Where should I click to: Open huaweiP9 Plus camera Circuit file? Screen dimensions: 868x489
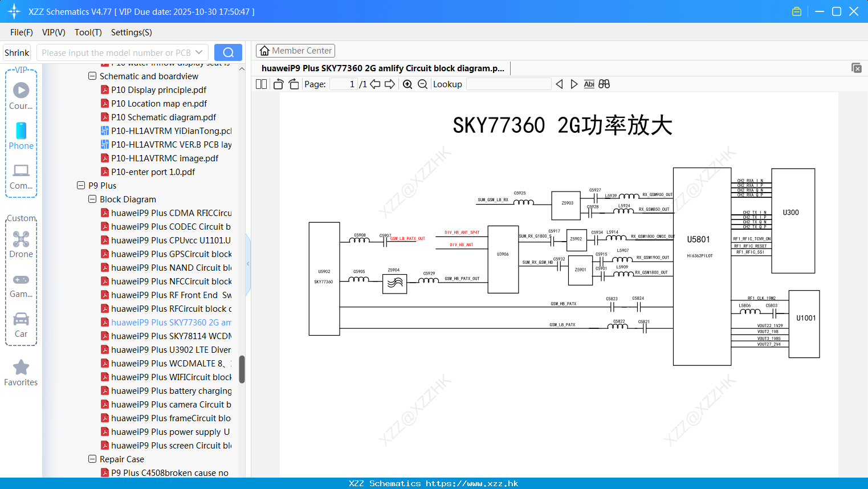pos(166,404)
